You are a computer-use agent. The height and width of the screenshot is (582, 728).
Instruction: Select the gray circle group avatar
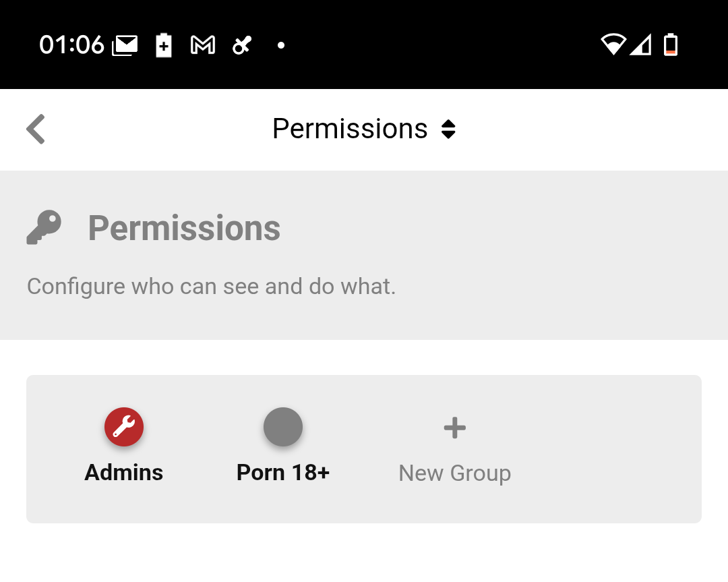[x=283, y=427]
